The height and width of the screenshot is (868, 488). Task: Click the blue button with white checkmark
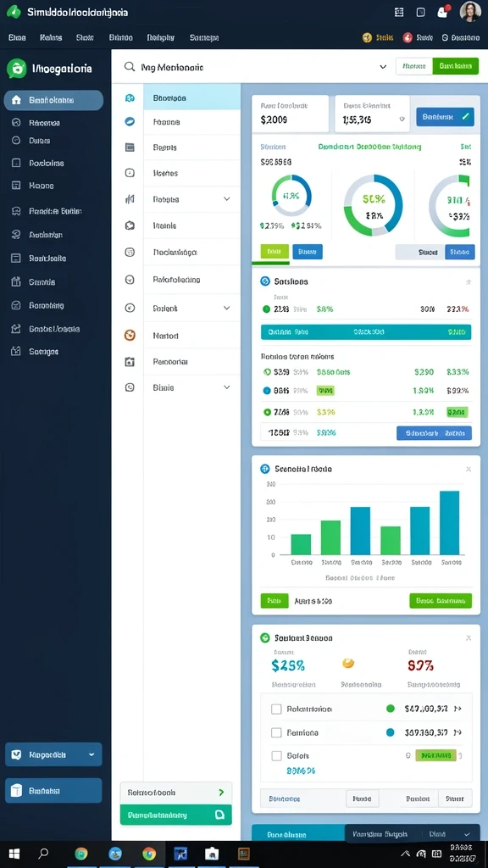click(x=445, y=117)
